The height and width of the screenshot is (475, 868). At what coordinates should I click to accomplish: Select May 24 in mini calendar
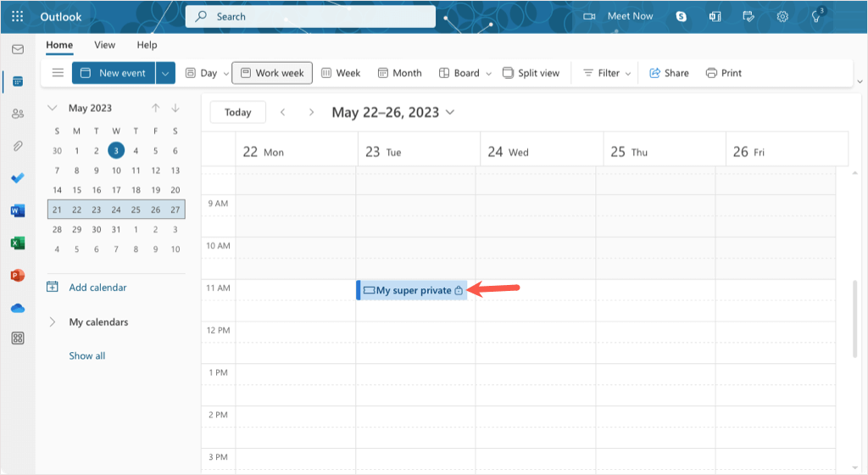(115, 210)
